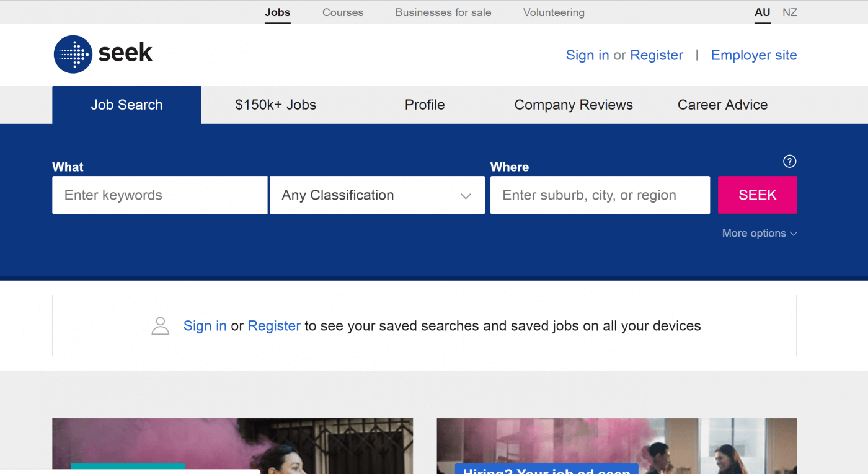The height and width of the screenshot is (474, 868).
Task: Select the Job Search tab
Action: point(126,105)
